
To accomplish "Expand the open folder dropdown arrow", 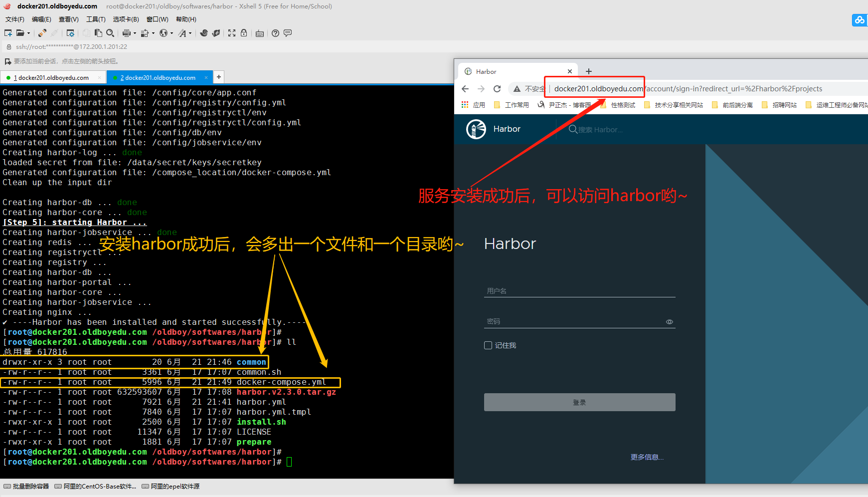I will tap(28, 33).
